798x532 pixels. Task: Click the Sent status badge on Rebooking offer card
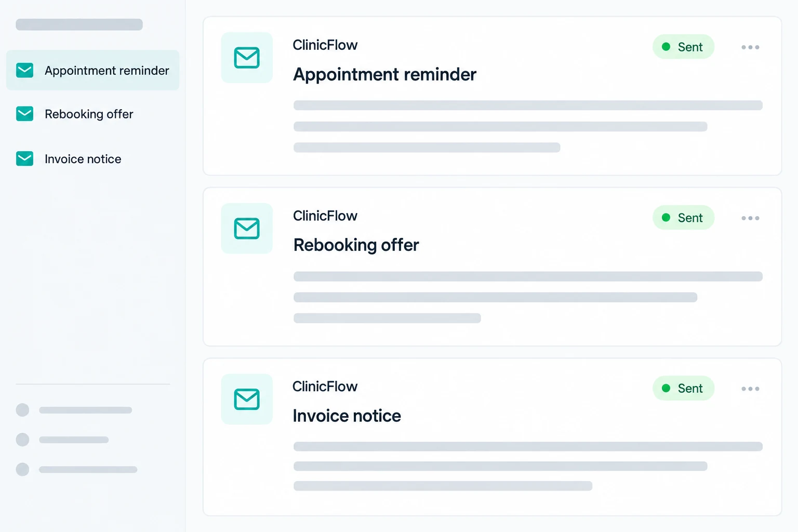(x=683, y=218)
